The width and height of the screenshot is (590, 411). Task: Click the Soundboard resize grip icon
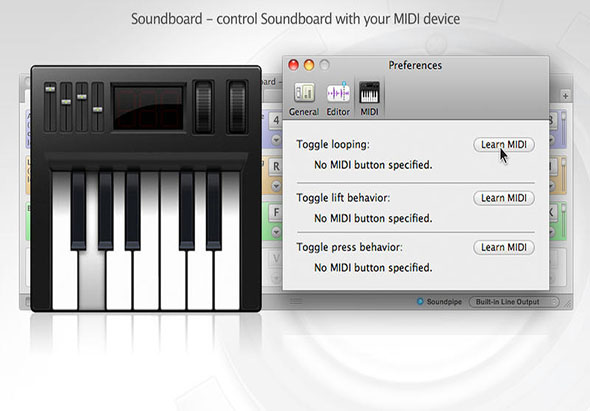point(567,304)
